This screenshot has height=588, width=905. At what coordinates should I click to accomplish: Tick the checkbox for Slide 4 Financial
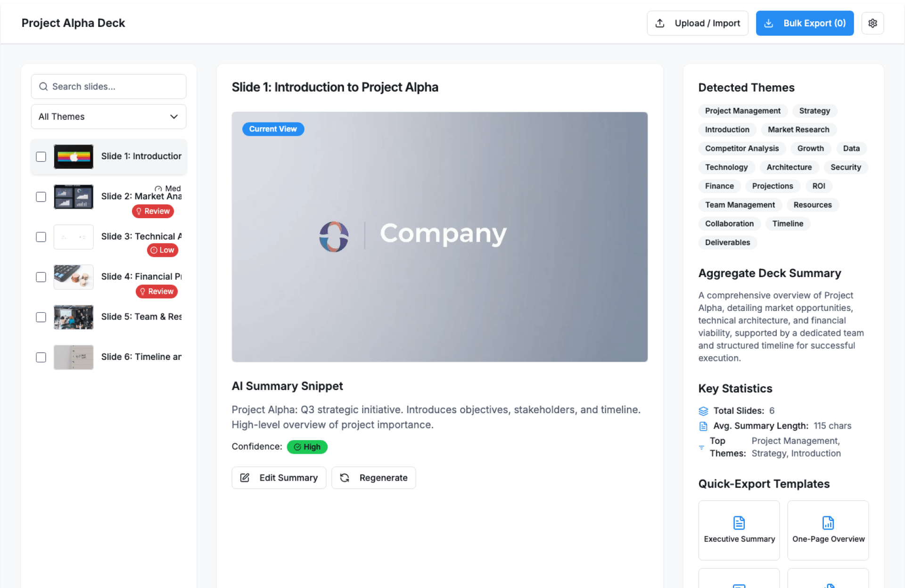click(41, 277)
